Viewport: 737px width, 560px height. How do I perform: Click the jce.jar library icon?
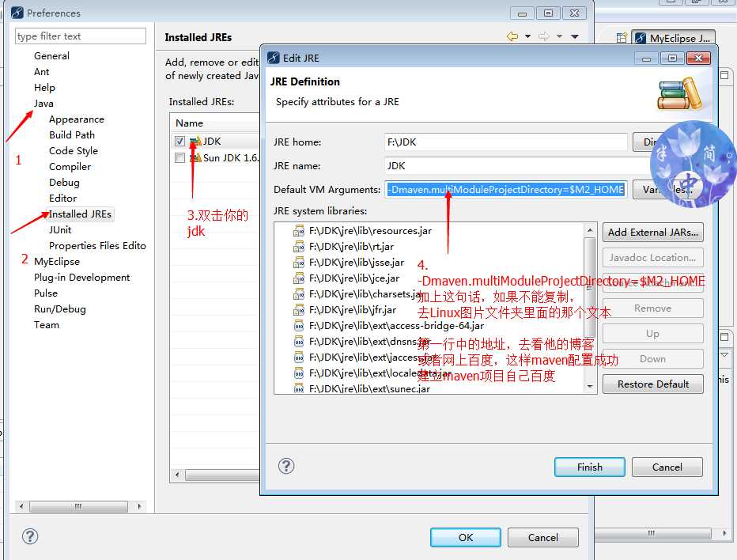(x=298, y=278)
